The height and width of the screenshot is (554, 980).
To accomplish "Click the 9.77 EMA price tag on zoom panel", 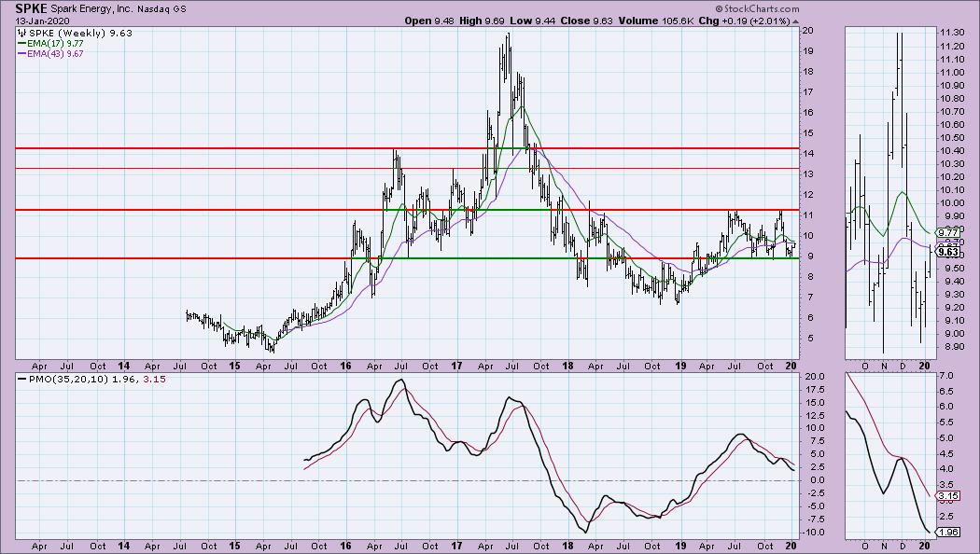I will pyautogui.click(x=947, y=232).
